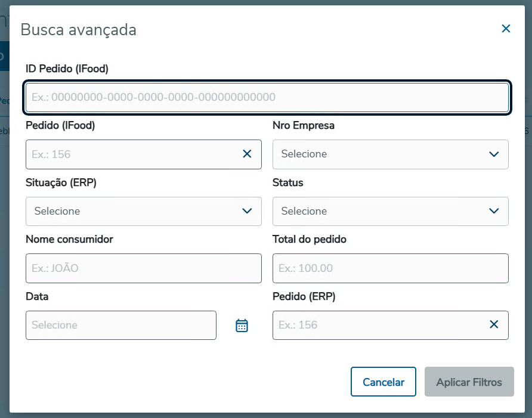
Task: Close the Busca avançada dialog
Action: point(506,29)
